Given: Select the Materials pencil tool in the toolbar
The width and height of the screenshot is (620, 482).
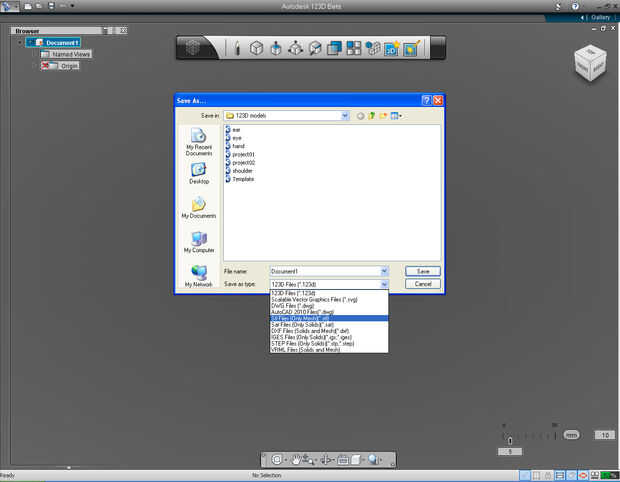Looking at the screenshot, I should click(412, 48).
